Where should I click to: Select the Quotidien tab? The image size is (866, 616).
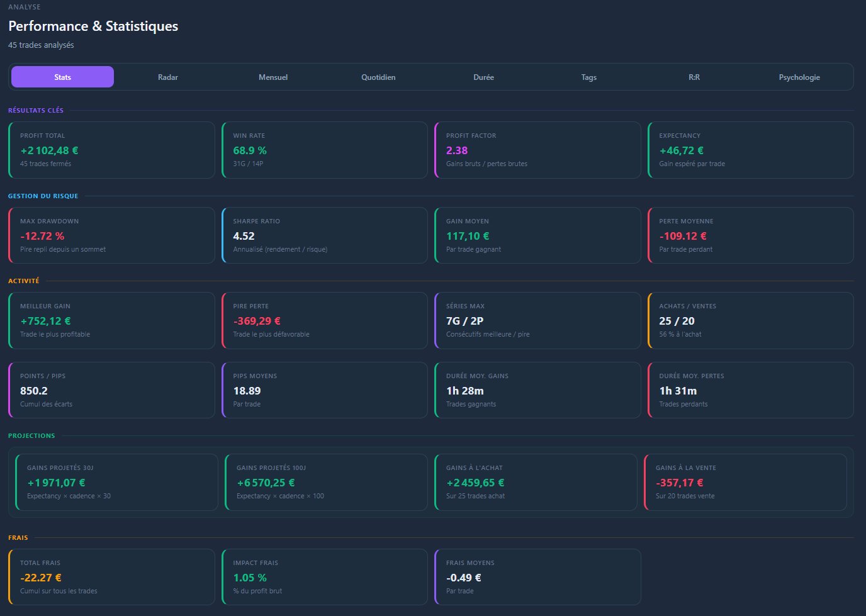(378, 77)
